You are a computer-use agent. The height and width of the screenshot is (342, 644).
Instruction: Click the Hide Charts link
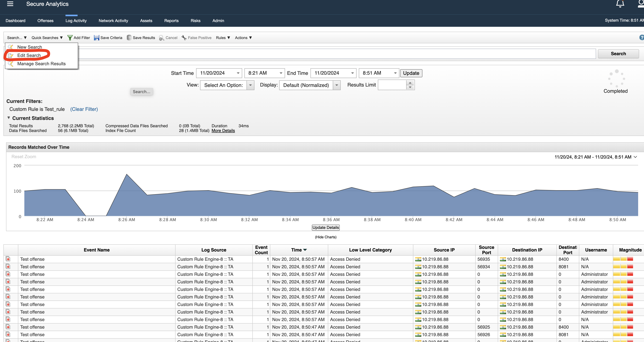pos(326,237)
